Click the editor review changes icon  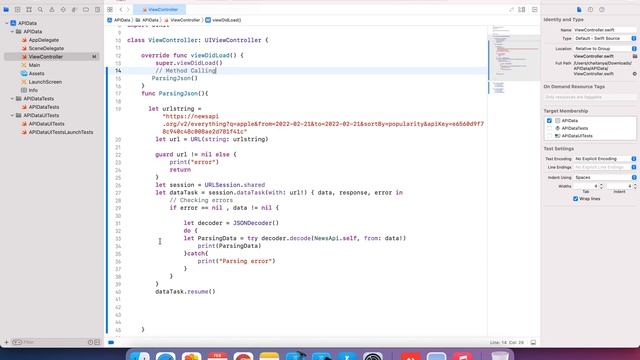pos(511,9)
